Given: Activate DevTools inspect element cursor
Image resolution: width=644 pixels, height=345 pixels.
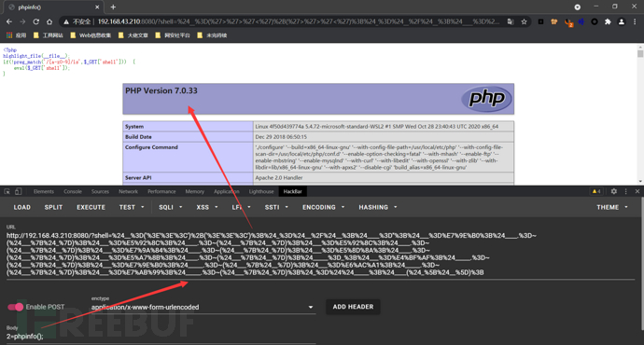Looking at the screenshot, I should pyautogui.click(x=7, y=191).
